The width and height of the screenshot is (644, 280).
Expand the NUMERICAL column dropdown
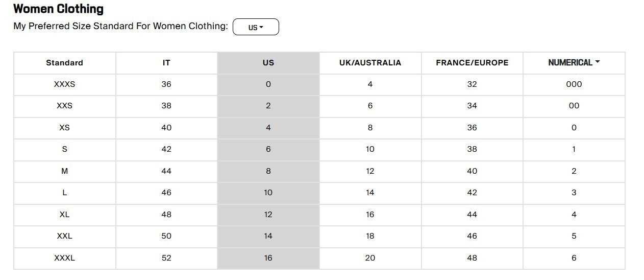pyautogui.click(x=574, y=63)
